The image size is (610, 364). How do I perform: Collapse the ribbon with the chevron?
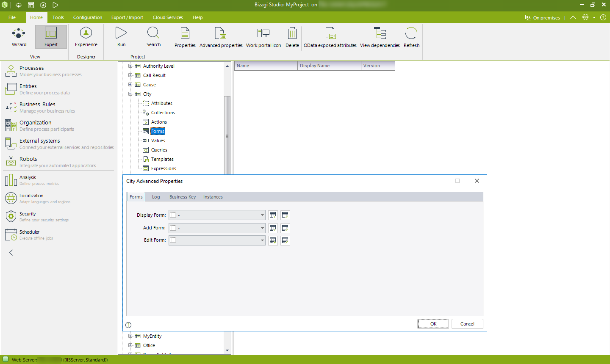point(573,17)
